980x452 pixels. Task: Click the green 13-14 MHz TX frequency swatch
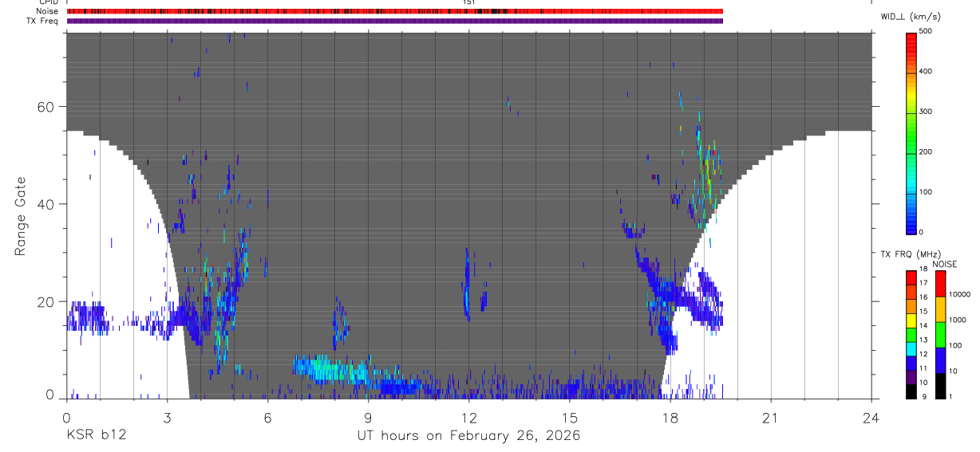pos(911,334)
